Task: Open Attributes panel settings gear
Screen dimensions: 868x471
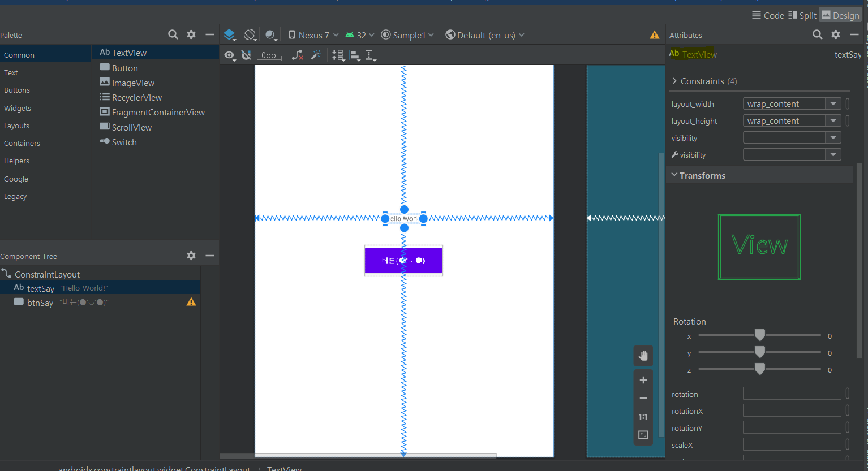Action: [836, 34]
